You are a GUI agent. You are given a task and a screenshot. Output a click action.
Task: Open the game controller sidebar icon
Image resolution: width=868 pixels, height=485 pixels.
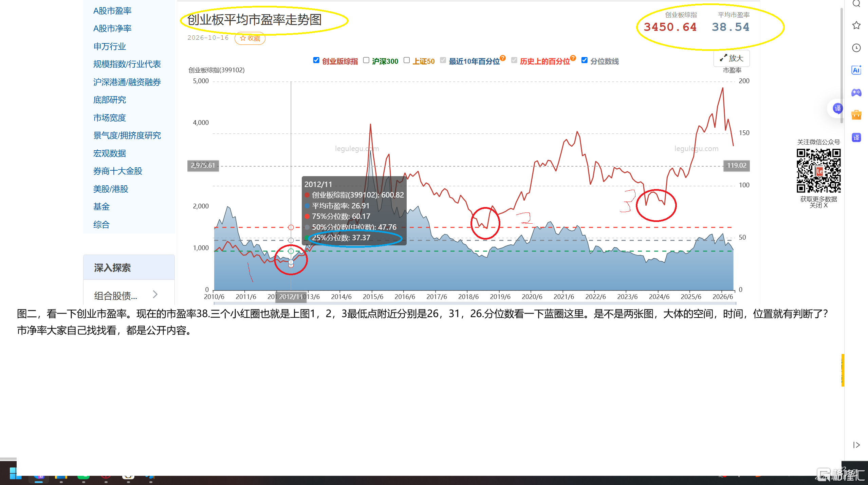point(856,92)
